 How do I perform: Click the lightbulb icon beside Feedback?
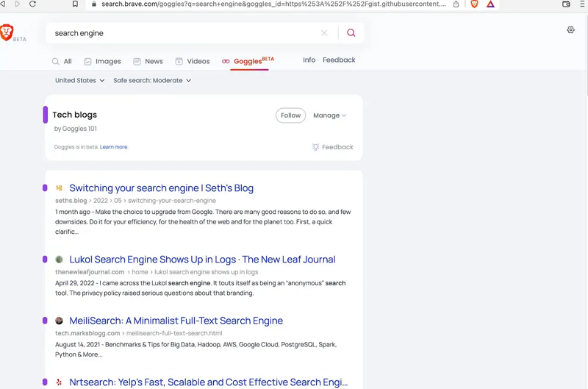316,147
